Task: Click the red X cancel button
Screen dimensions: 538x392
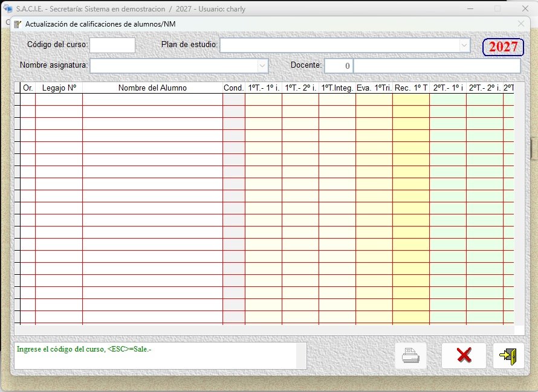Action: pos(464,356)
